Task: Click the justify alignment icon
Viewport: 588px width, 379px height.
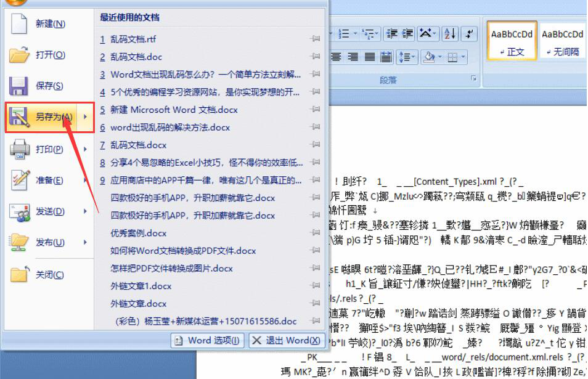Action: coord(370,57)
